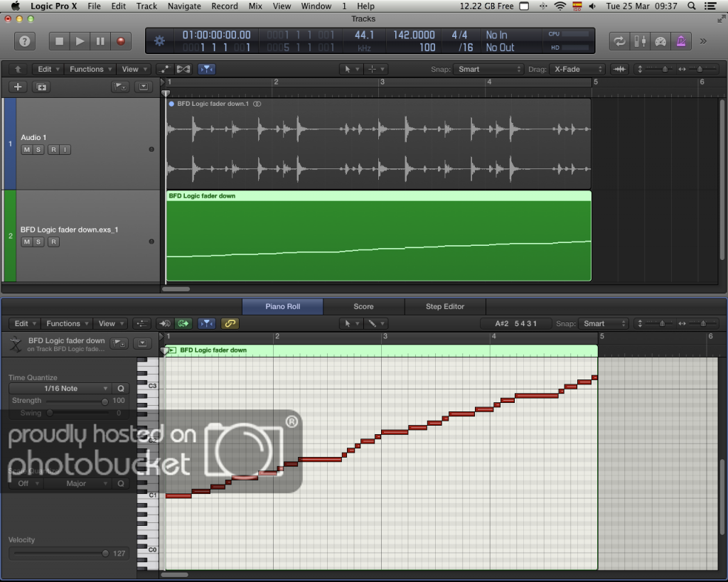Open the Navigate menu in menu bar
The width and height of the screenshot is (728, 582).
pyautogui.click(x=184, y=6)
